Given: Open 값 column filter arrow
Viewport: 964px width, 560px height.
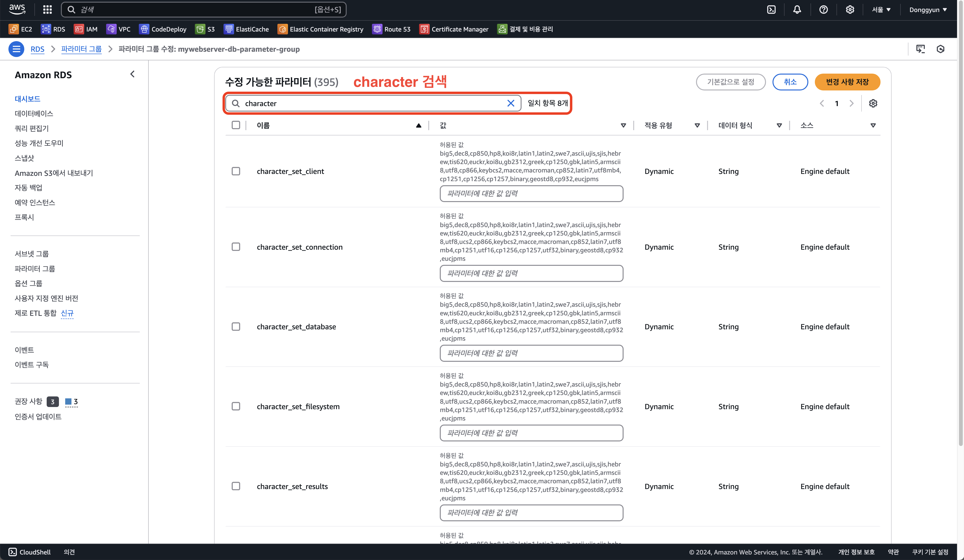Looking at the screenshot, I should [623, 126].
